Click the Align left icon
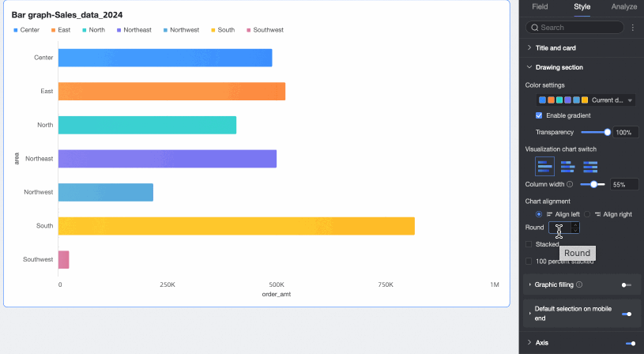644x354 pixels. (x=549, y=214)
